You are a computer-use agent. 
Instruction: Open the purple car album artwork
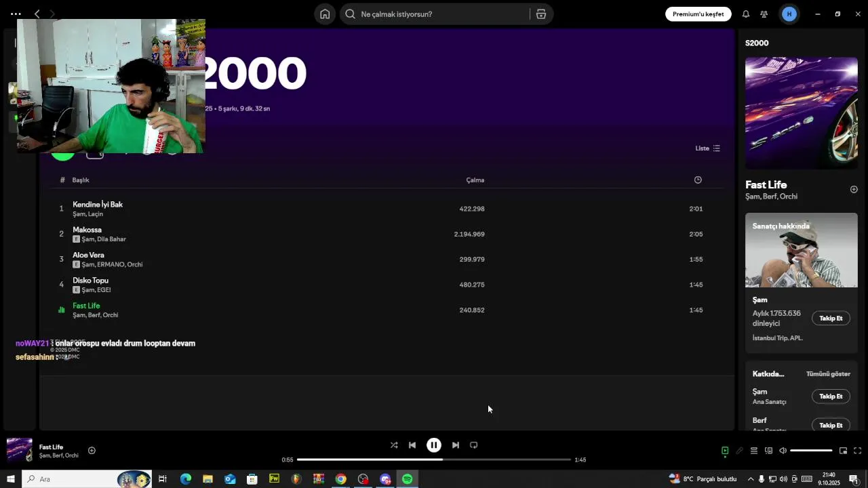coord(802,113)
